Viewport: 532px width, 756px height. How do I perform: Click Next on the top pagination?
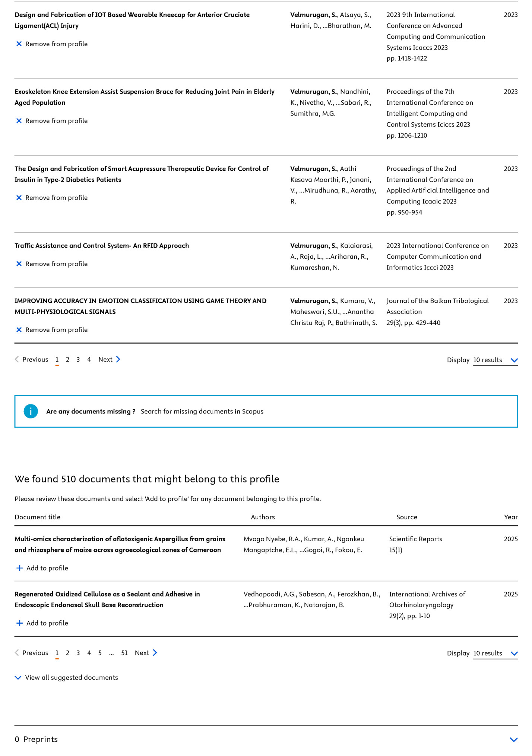point(107,359)
